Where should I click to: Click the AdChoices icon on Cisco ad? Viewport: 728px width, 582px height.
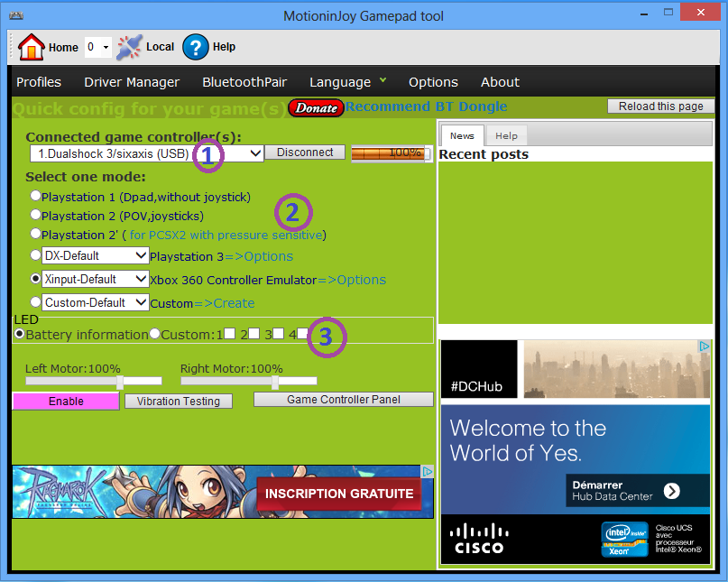click(704, 346)
